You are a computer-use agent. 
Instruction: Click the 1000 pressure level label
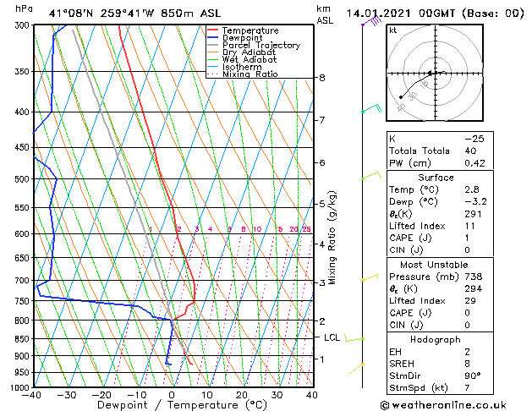click(22, 387)
